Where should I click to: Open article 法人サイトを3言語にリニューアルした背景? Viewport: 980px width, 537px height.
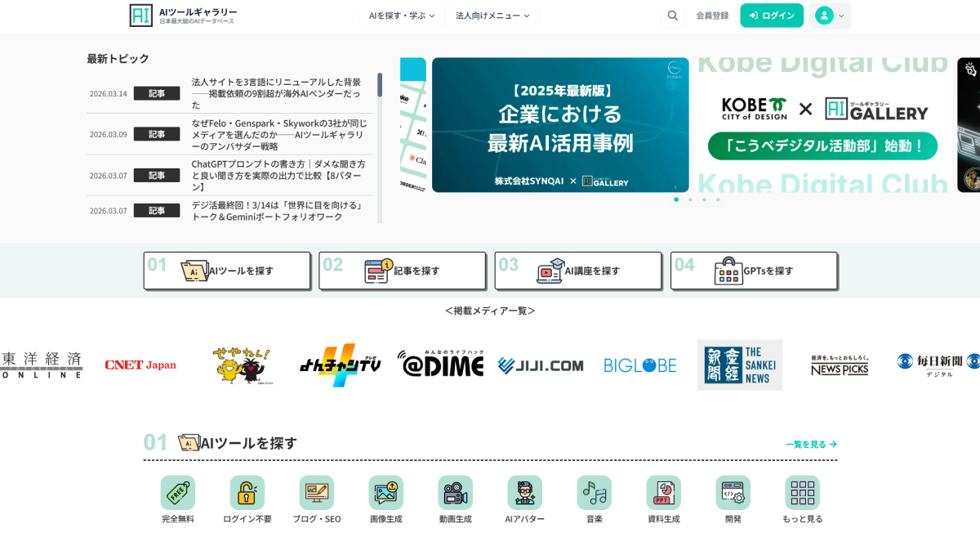(x=277, y=93)
